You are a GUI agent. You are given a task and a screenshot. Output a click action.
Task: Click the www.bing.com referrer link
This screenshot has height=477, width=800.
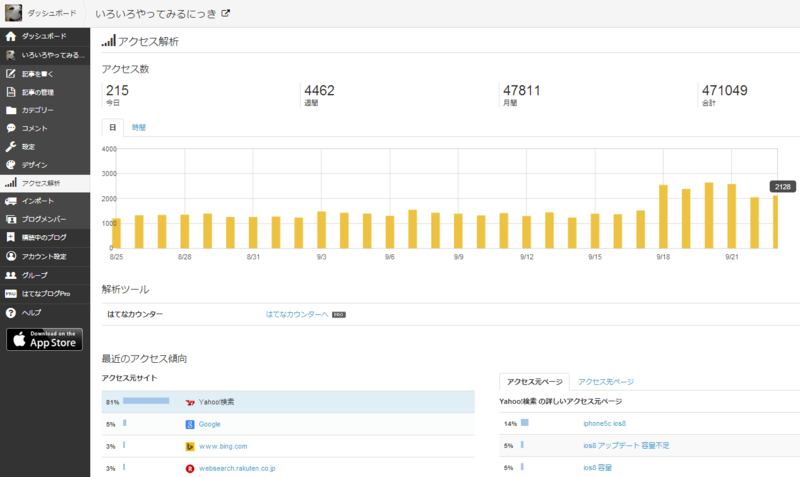tap(223, 446)
